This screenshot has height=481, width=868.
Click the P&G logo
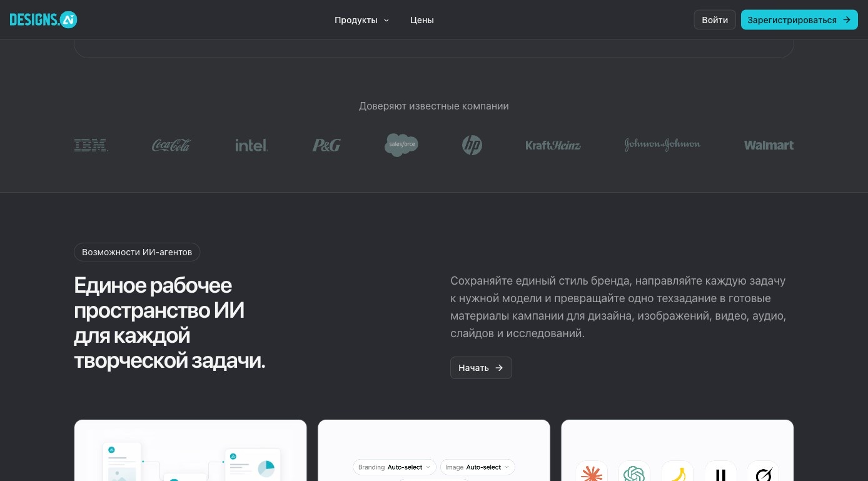[x=326, y=145]
